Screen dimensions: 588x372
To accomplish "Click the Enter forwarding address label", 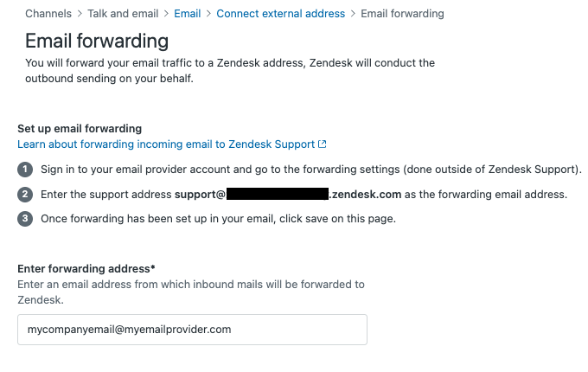I will (x=99, y=269).
